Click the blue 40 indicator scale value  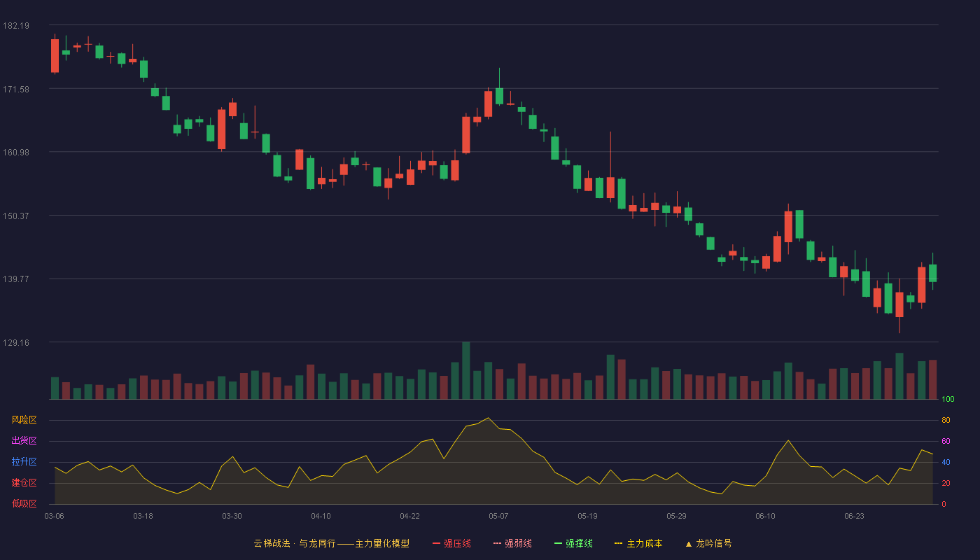[946, 463]
